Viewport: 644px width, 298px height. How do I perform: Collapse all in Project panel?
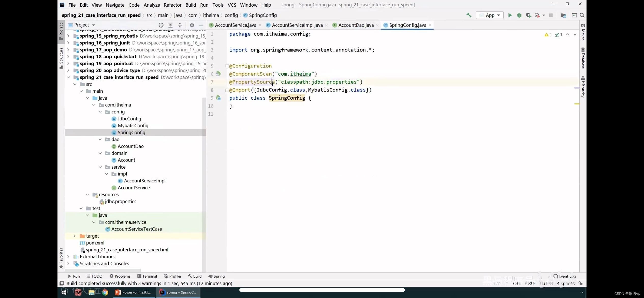click(180, 25)
